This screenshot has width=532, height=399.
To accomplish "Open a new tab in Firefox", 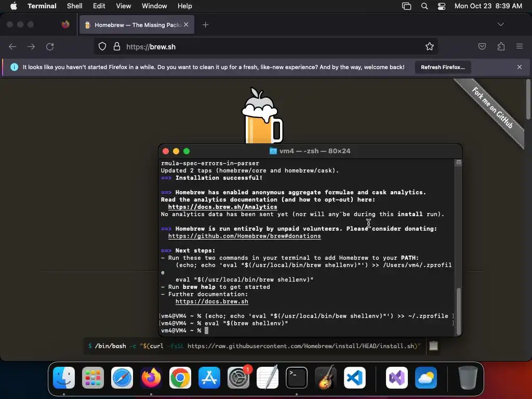I will coord(205,25).
